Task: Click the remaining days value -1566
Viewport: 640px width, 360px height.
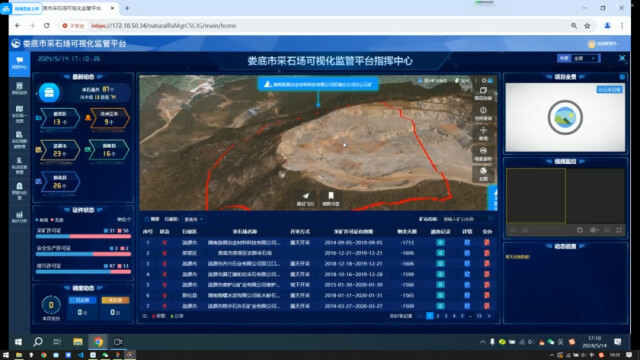Action: pyautogui.click(x=407, y=285)
